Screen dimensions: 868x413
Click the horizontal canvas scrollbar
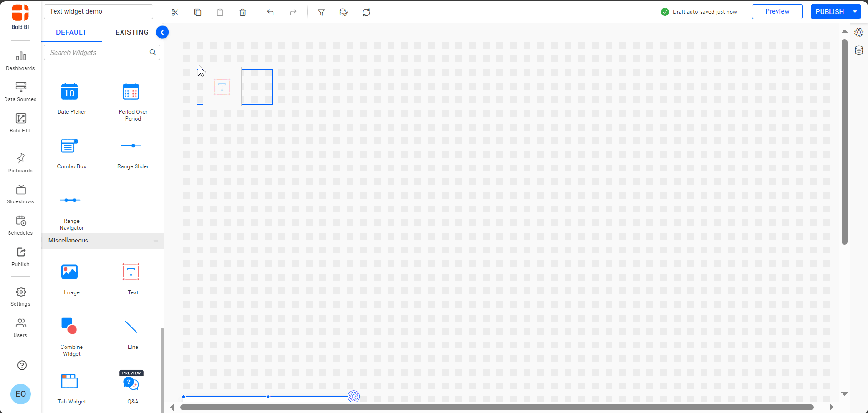[496, 408]
